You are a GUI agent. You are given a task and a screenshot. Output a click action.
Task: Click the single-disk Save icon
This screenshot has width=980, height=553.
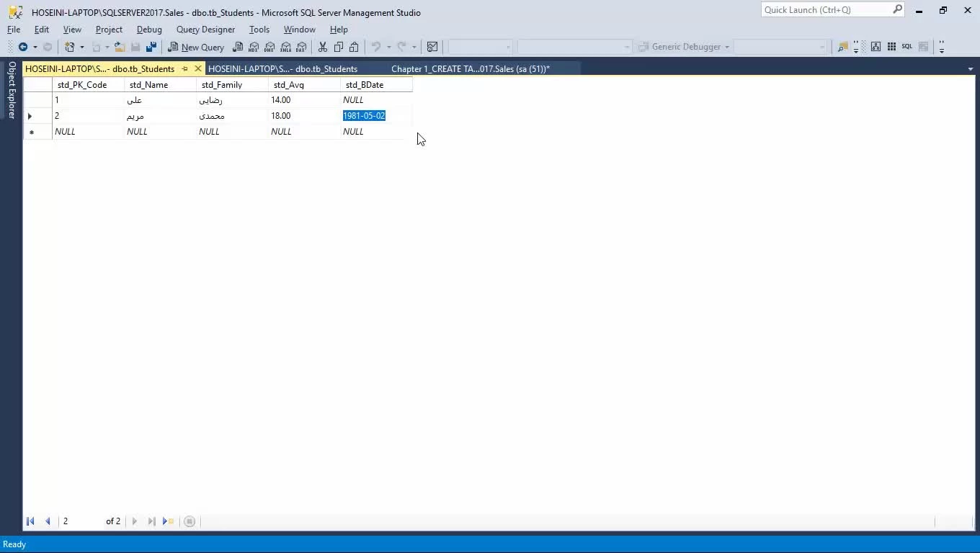135,47
